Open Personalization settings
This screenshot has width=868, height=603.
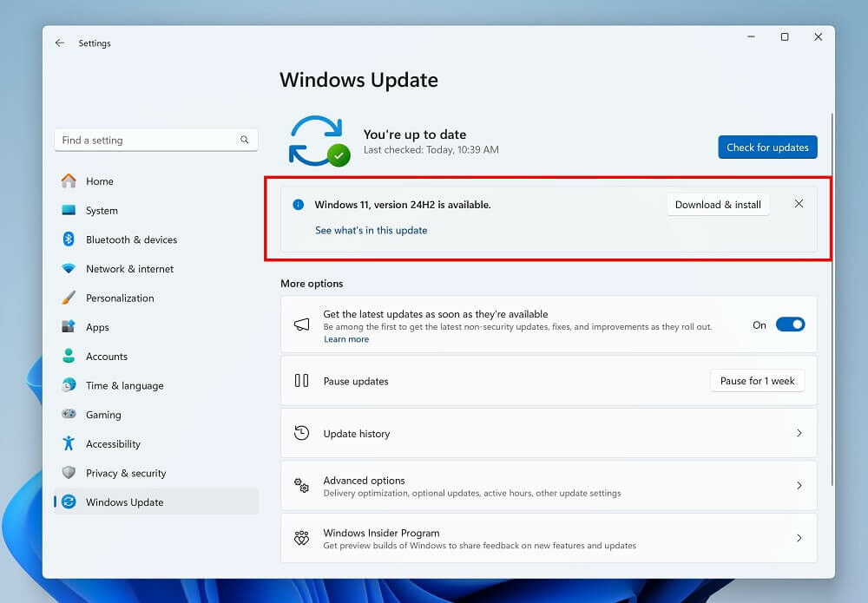(x=156, y=298)
